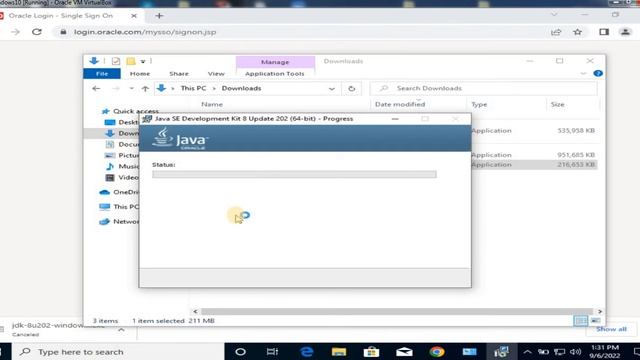
Task: Select Desktop in navigation pane
Action: [122, 122]
